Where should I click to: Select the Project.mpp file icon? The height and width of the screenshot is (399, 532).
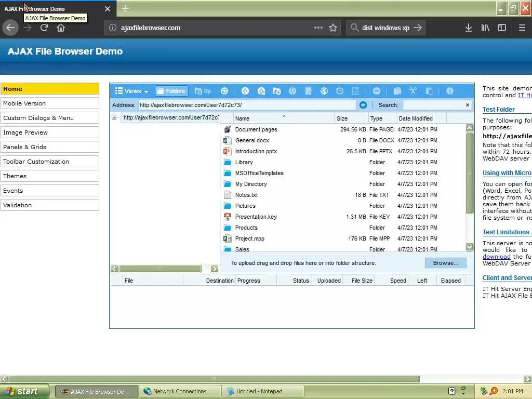pos(228,238)
